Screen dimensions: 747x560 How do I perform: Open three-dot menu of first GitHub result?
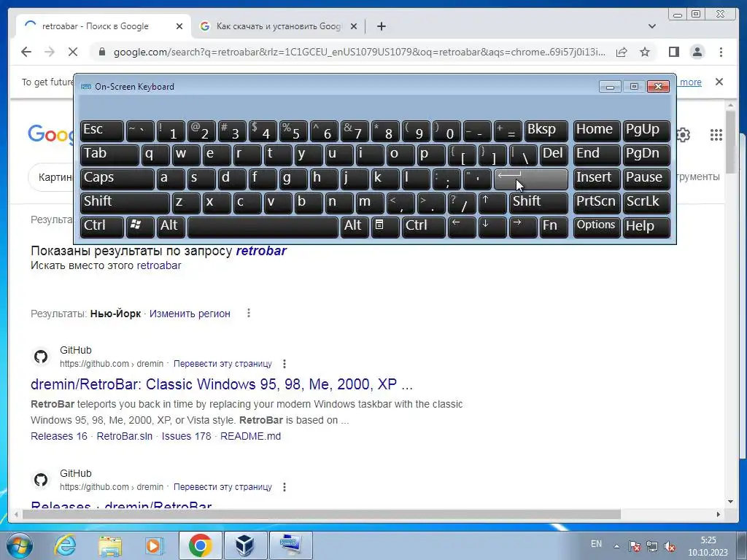click(x=285, y=364)
